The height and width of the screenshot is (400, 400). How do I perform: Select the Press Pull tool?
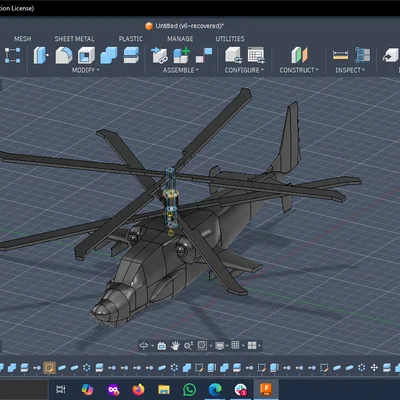pos(41,55)
